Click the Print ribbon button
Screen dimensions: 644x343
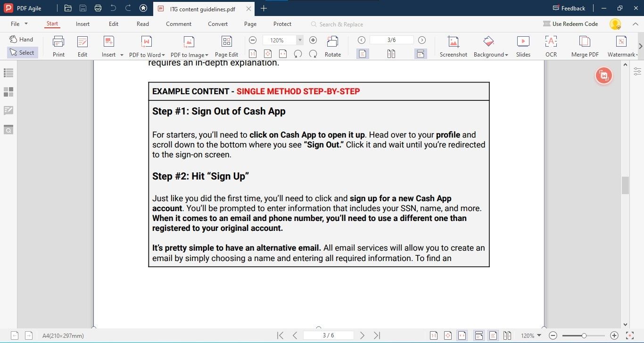(x=58, y=47)
